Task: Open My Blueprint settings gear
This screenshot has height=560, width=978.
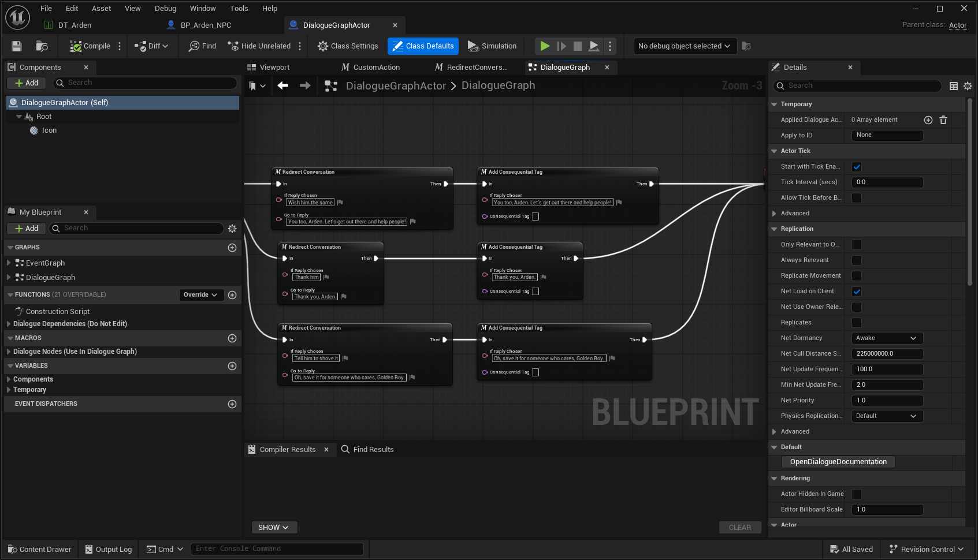Action: (x=232, y=229)
